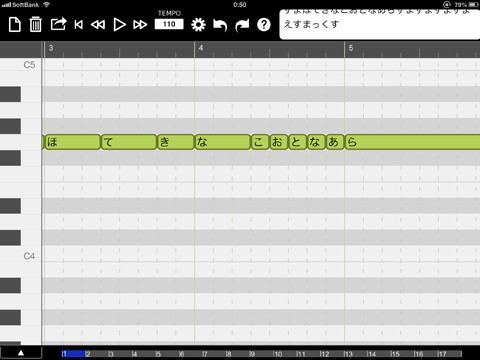
Task: Jump to measure 1 in overview bar
Action: click(x=73, y=354)
